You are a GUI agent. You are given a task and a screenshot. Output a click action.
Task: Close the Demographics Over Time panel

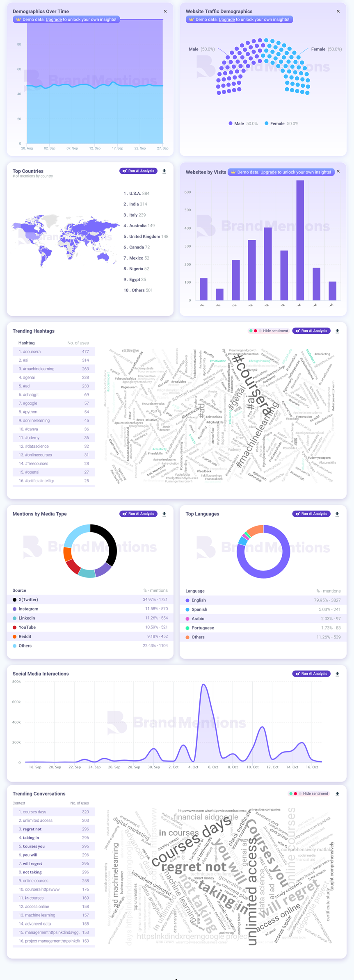tap(165, 11)
